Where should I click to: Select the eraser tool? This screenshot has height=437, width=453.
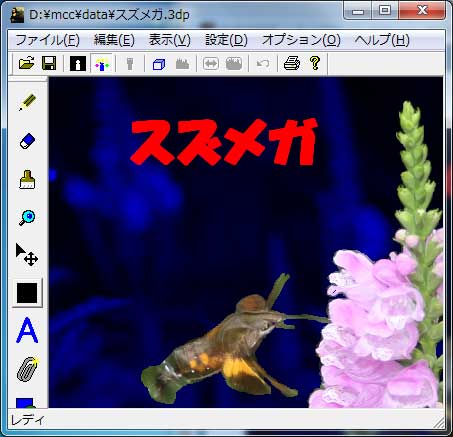27,141
